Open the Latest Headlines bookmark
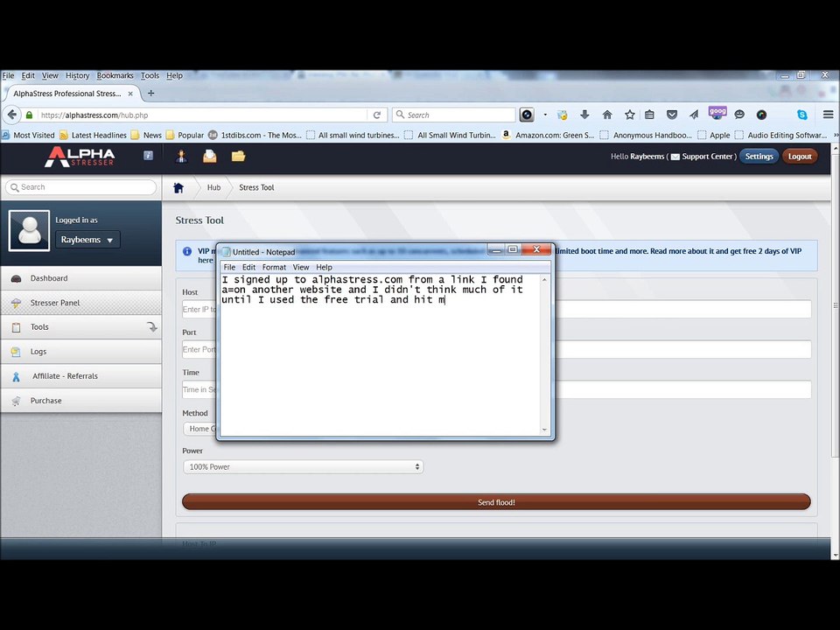The width and height of the screenshot is (840, 630). 94,135
